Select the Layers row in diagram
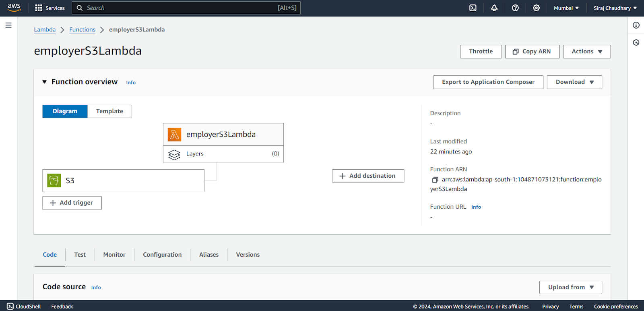Image resolution: width=644 pixels, height=311 pixels. pos(223,154)
